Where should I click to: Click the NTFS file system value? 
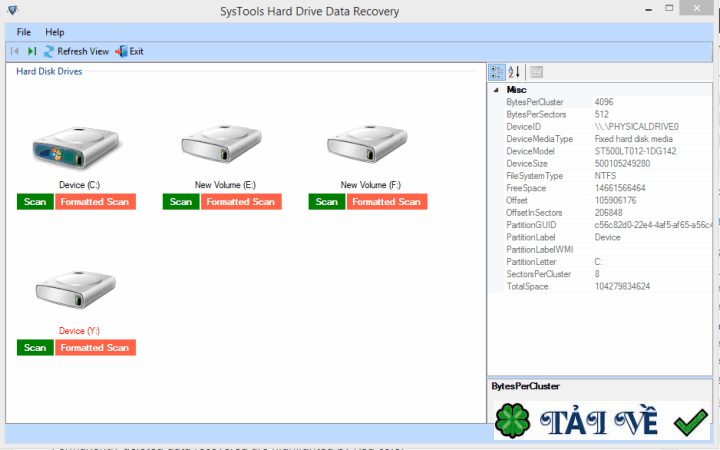[x=605, y=176]
